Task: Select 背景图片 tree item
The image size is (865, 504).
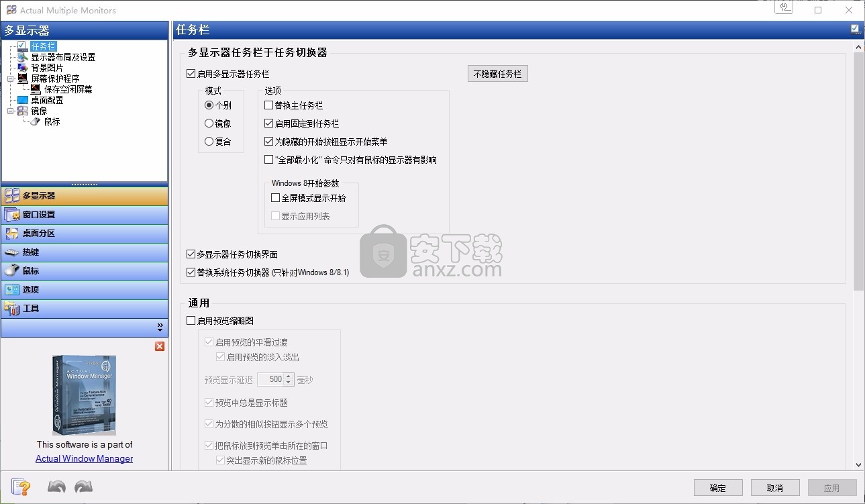Action: (x=47, y=68)
